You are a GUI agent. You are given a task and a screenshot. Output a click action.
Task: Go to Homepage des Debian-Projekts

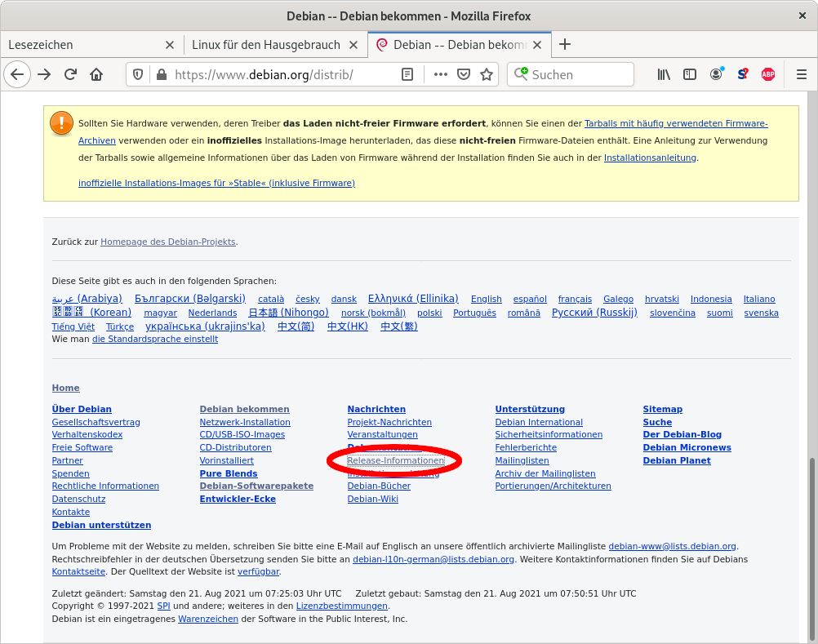click(x=168, y=242)
